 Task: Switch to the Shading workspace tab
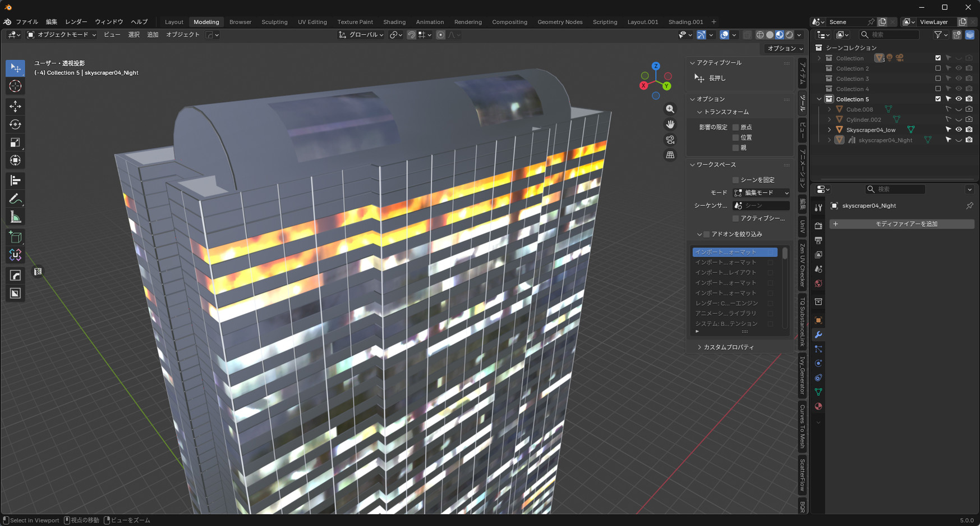tap(394, 22)
